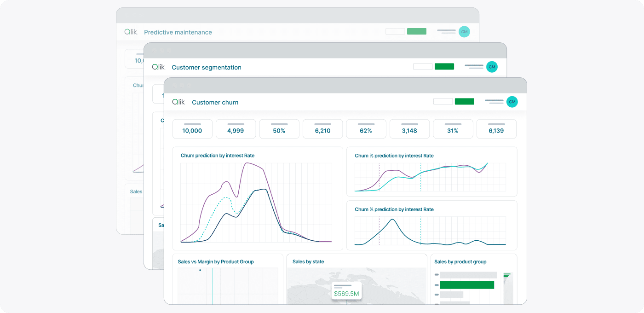Open the CM avatar in Customer churn window
Viewport: 644px width, 313px height.
(x=512, y=102)
